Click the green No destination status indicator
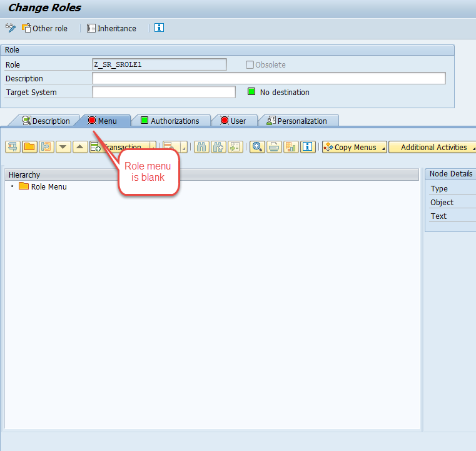Viewport: 476px width, 451px height. coord(251,91)
